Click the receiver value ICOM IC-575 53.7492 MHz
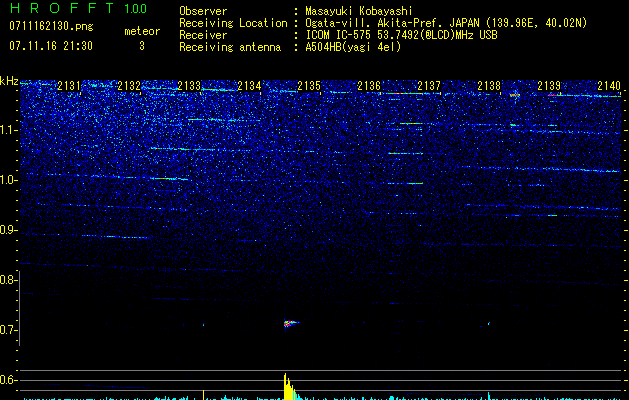 (x=401, y=35)
